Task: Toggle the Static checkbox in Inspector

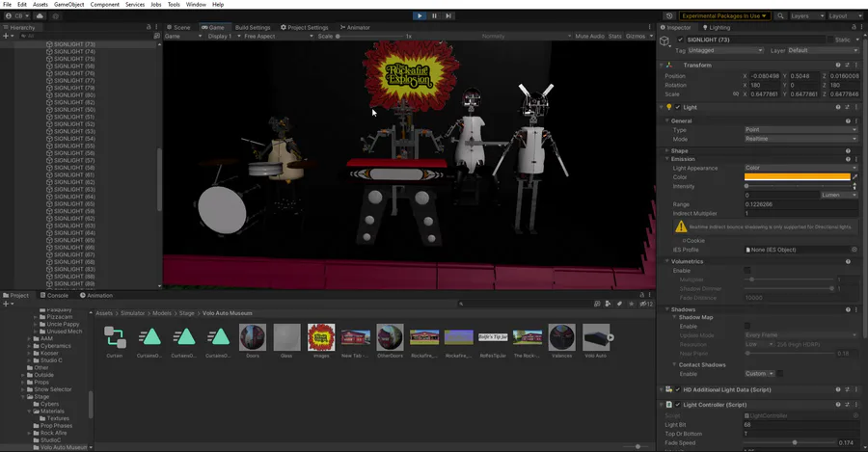Action: 829,40
